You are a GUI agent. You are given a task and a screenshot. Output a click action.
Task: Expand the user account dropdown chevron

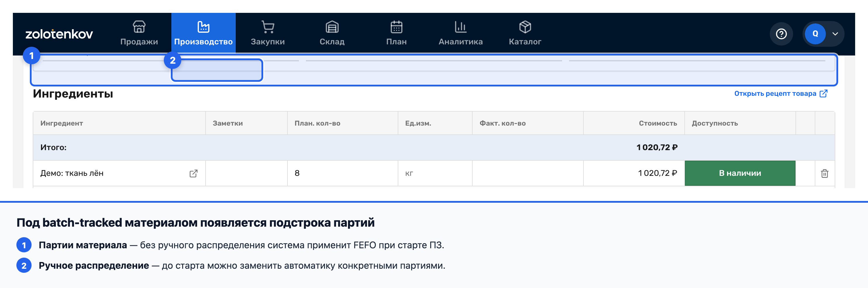[835, 34]
